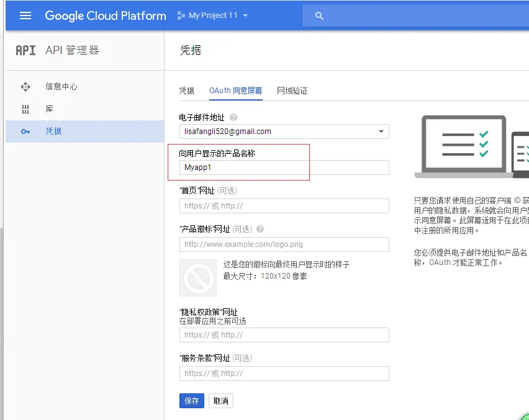
Task: Click the 库 library icon
Action: coord(25,109)
